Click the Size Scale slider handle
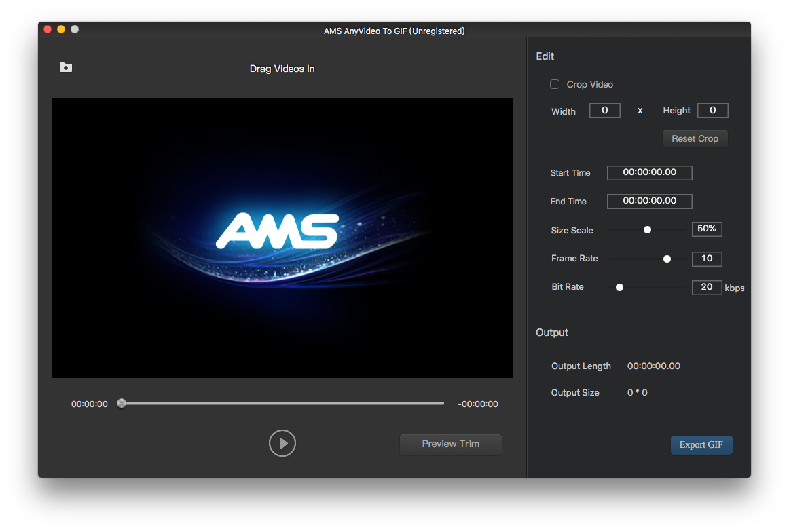Screen dimensions: 789x532 648,230
